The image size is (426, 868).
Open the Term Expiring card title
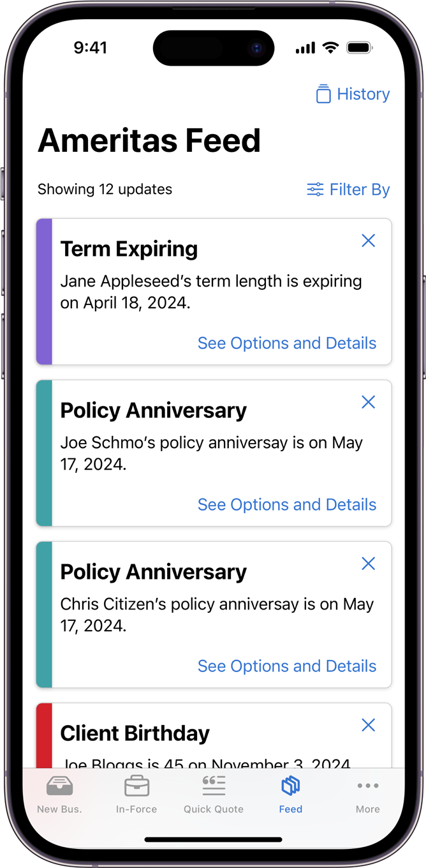point(129,249)
